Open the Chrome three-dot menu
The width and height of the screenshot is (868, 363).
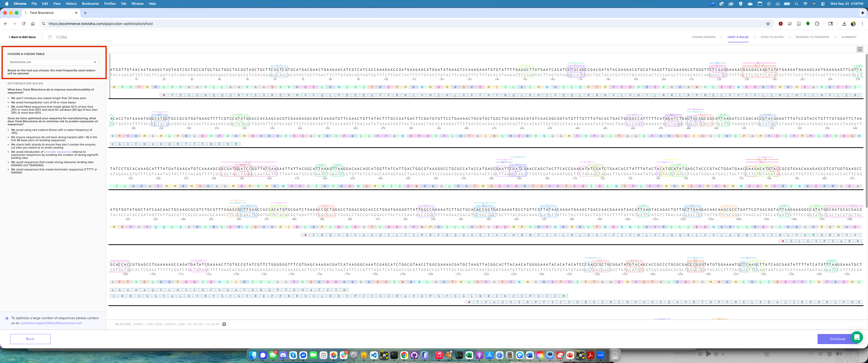pos(862,24)
